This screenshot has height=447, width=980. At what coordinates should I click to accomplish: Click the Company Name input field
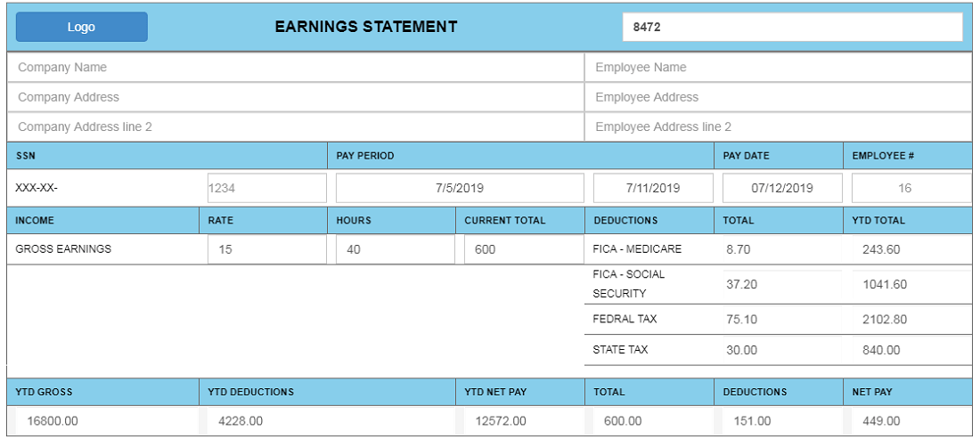(x=296, y=68)
